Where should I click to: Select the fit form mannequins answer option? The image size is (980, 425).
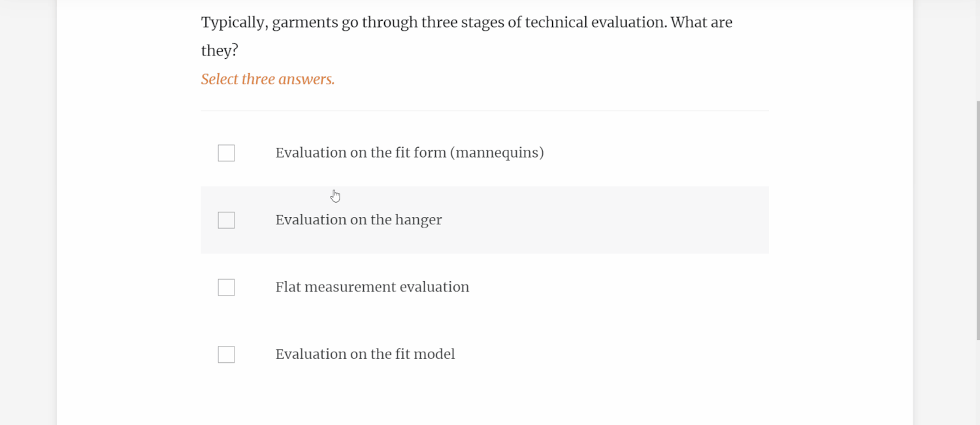coord(410,152)
